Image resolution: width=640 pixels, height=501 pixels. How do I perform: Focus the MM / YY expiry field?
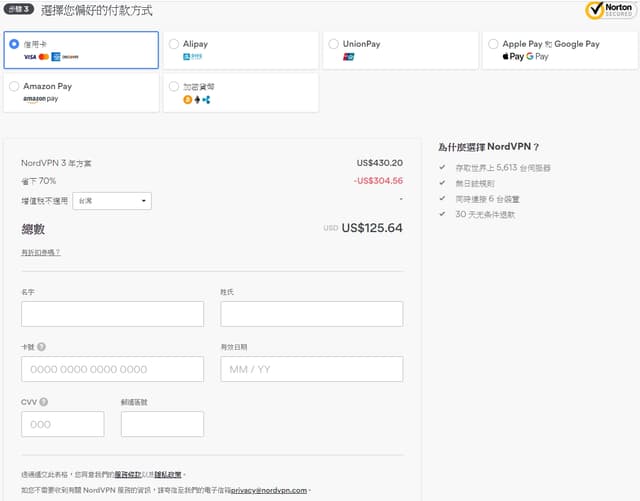tap(312, 369)
